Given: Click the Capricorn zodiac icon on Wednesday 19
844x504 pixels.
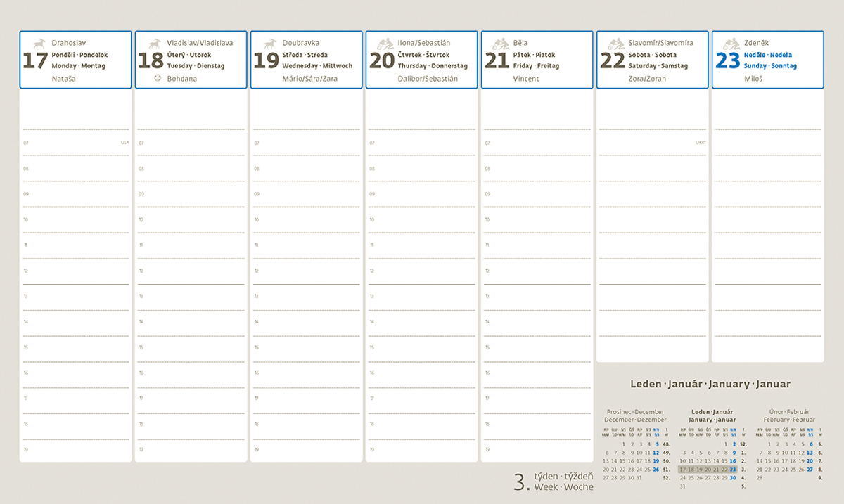Looking at the screenshot, I should pyautogui.click(x=270, y=44).
